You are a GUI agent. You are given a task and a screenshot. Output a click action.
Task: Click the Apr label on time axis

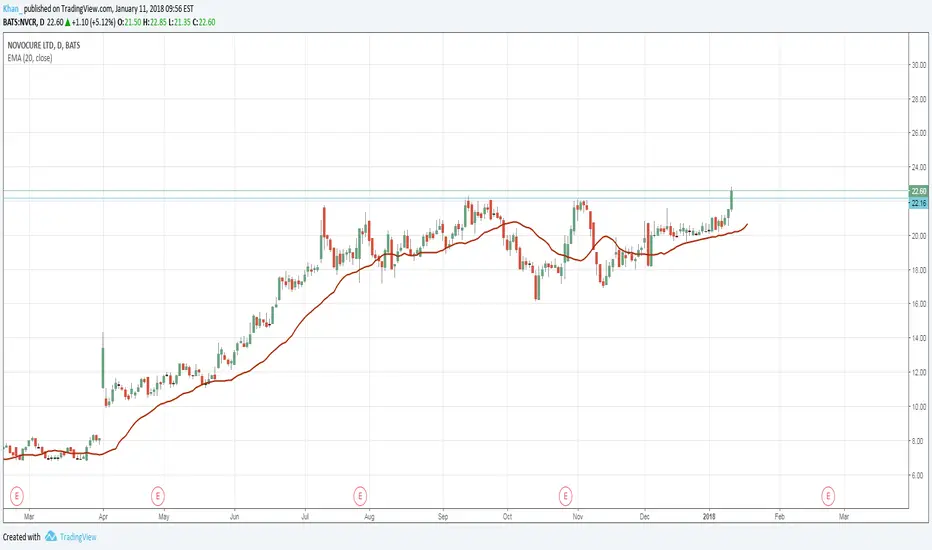(x=103, y=517)
